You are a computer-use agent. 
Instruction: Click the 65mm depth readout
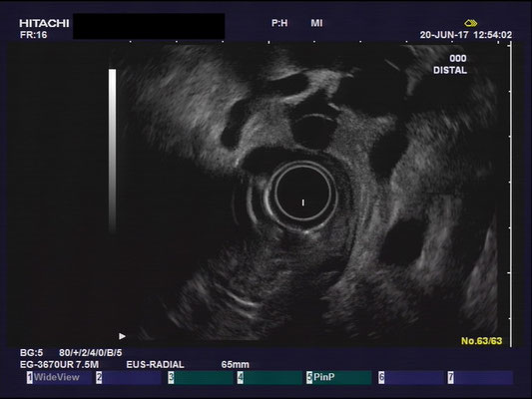click(236, 365)
